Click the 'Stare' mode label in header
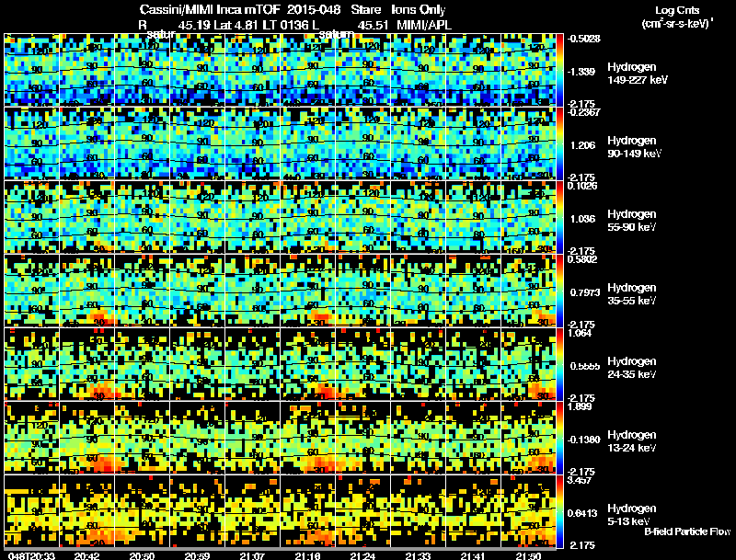The image size is (736, 560). click(x=365, y=10)
